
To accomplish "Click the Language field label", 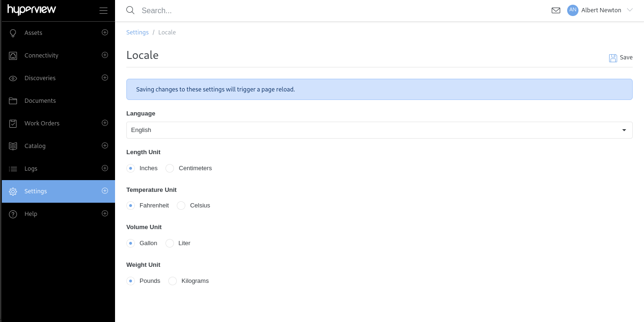I will (x=140, y=114).
